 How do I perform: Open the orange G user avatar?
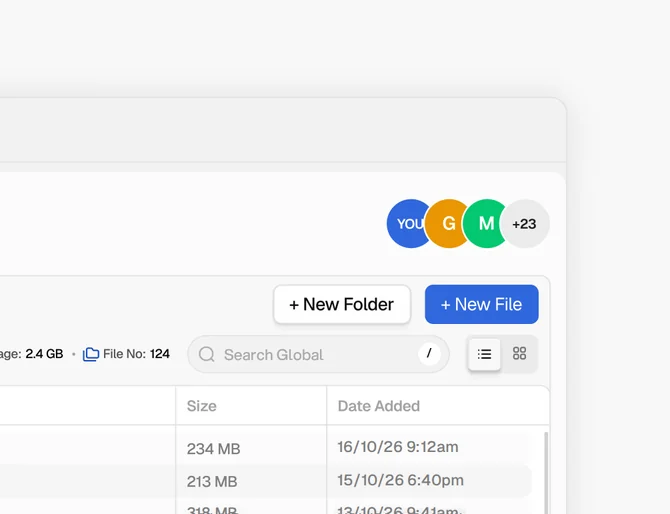448,223
